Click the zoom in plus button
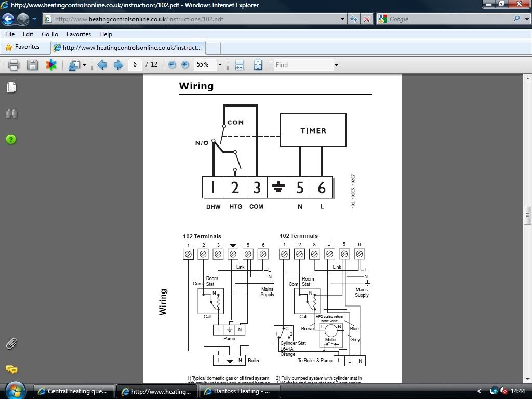The image size is (532, 399). [185, 65]
